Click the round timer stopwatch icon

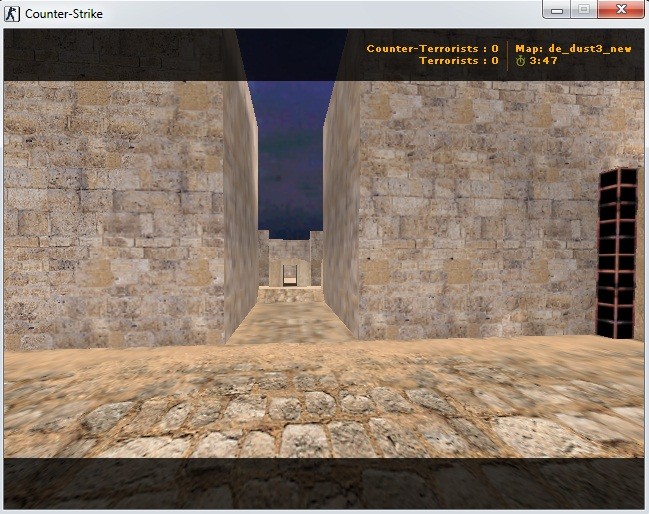coord(520,61)
